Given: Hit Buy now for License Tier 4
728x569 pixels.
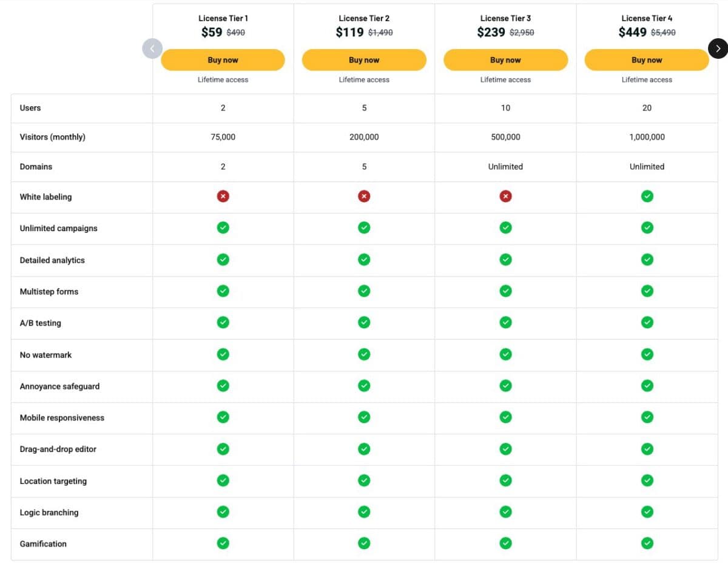Looking at the screenshot, I should (647, 60).
